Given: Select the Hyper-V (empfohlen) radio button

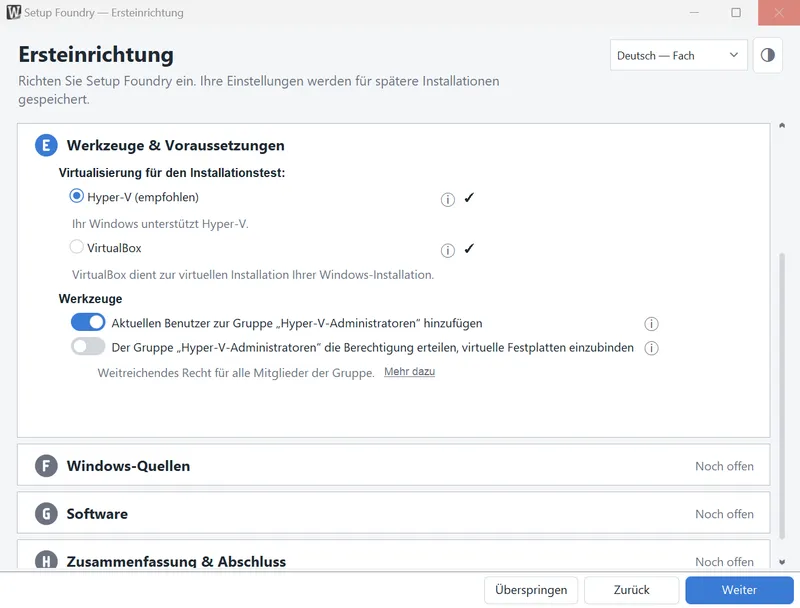Looking at the screenshot, I should (x=77, y=196).
